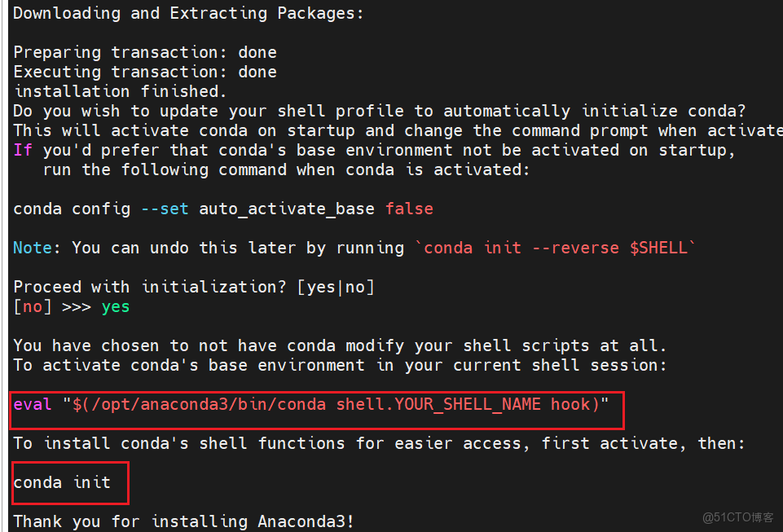
Task: Click the word "false" in the config command
Action: (x=409, y=209)
